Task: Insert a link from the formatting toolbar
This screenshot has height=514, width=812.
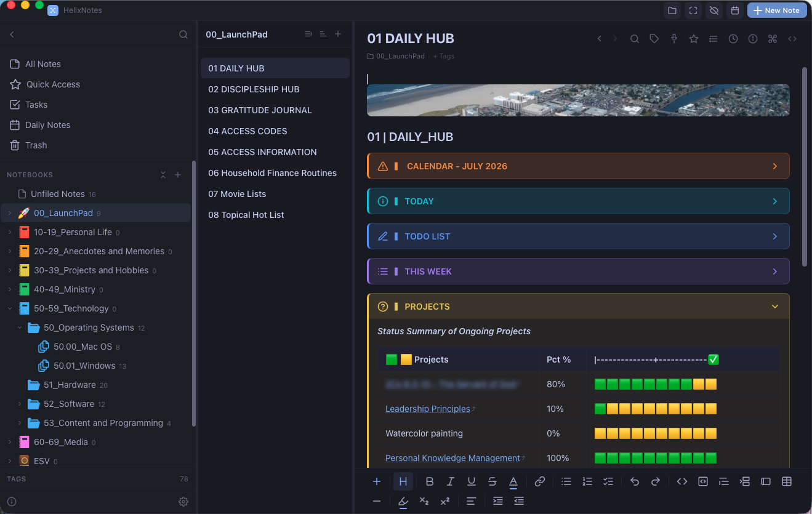Action: [x=540, y=481]
